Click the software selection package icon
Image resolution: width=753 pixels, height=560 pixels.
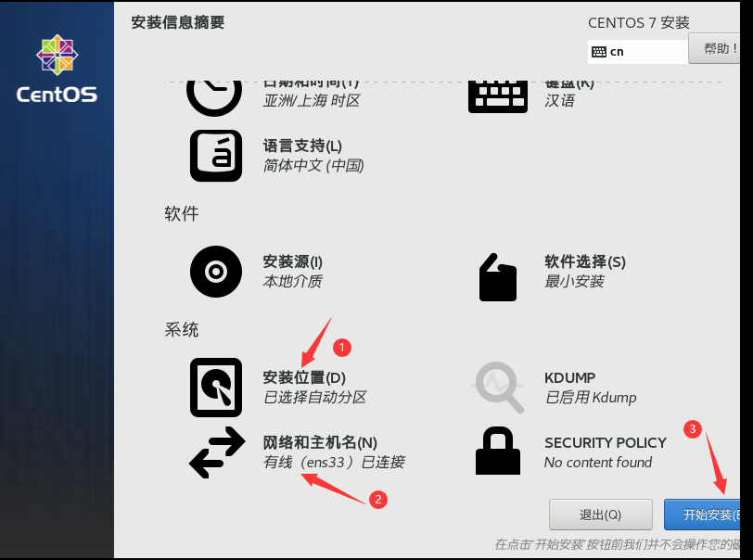[497, 277]
